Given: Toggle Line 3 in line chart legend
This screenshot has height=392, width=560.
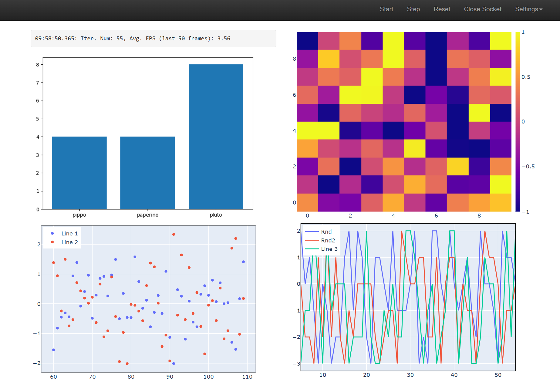Looking at the screenshot, I should pos(329,249).
